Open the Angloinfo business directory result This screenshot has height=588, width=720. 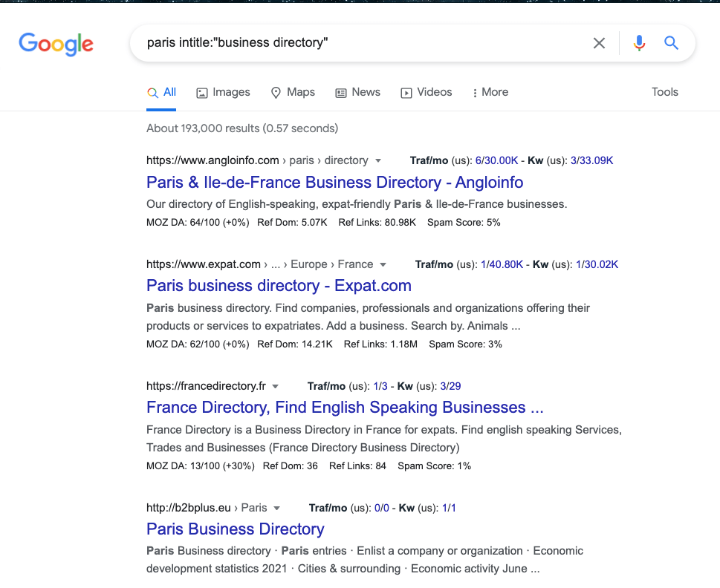(334, 182)
